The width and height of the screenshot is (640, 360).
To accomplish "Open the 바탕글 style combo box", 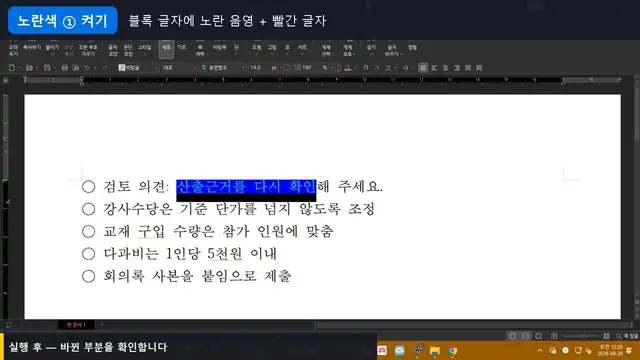I will pyautogui.click(x=138, y=68).
